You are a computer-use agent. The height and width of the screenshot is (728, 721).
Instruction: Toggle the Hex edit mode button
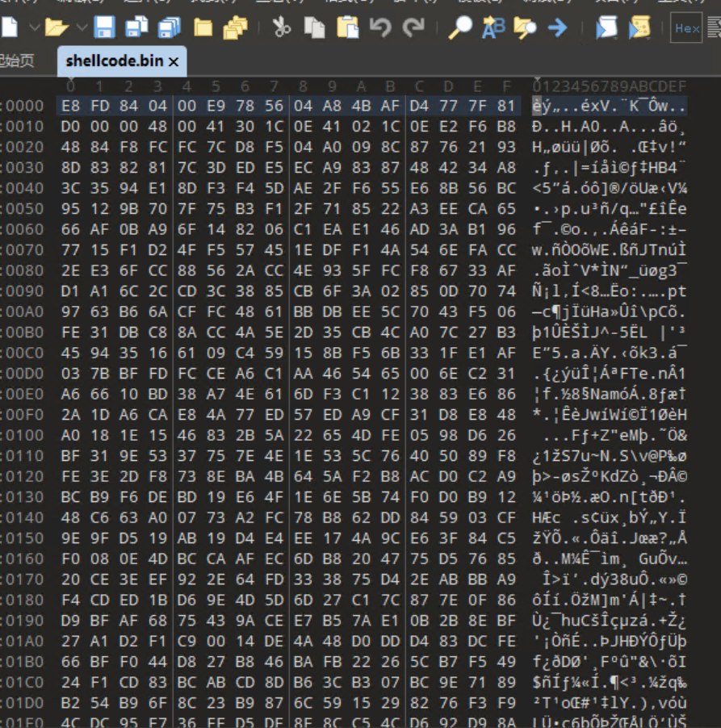coord(687,28)
